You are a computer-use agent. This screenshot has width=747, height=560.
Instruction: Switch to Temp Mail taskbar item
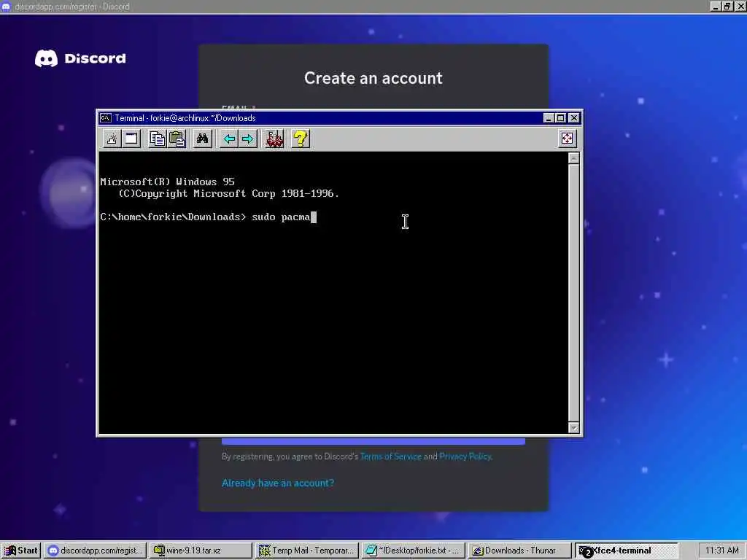point(306,551)
